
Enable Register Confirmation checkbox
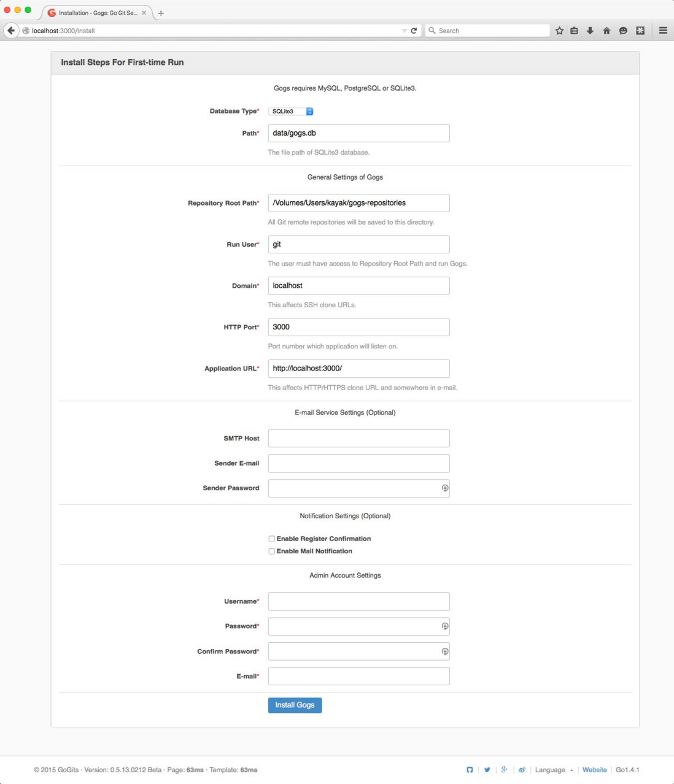271,539
